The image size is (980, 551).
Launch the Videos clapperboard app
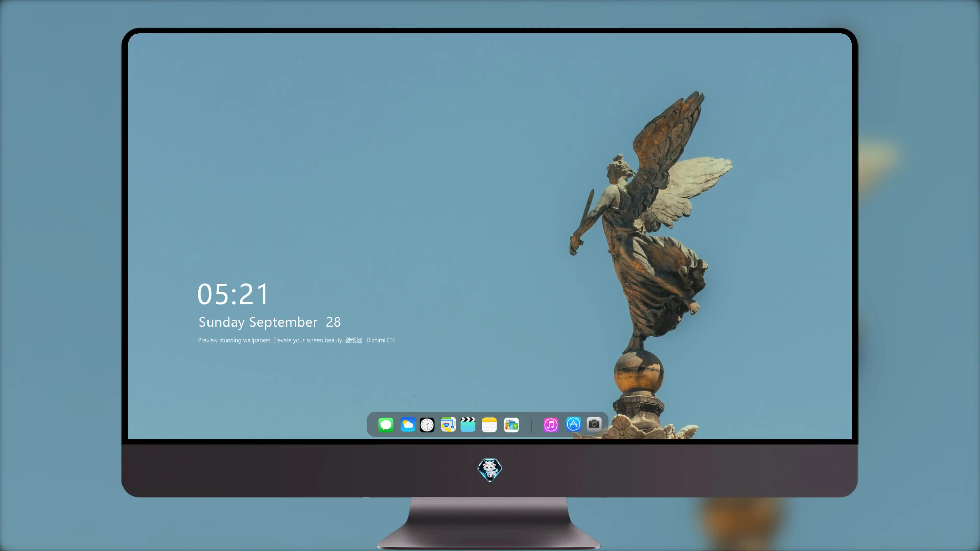(x=468, y=424)
